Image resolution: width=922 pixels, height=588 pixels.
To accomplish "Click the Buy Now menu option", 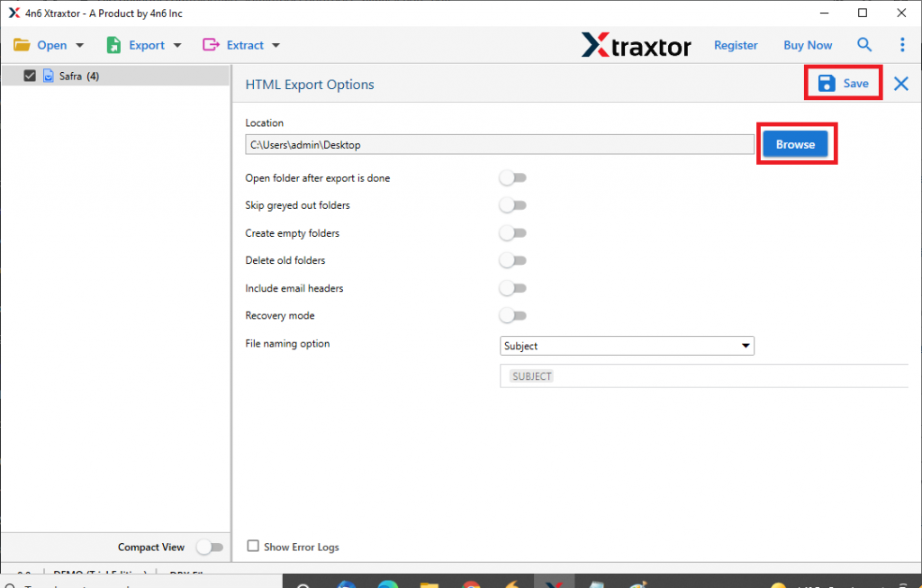I will [807, 44].
